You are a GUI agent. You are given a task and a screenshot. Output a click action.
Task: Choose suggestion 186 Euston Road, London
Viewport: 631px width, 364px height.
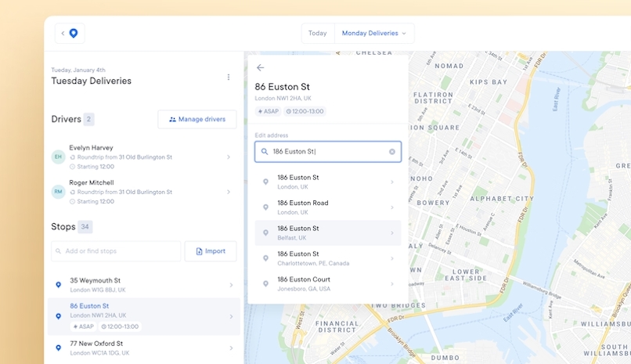pos(328,207)
